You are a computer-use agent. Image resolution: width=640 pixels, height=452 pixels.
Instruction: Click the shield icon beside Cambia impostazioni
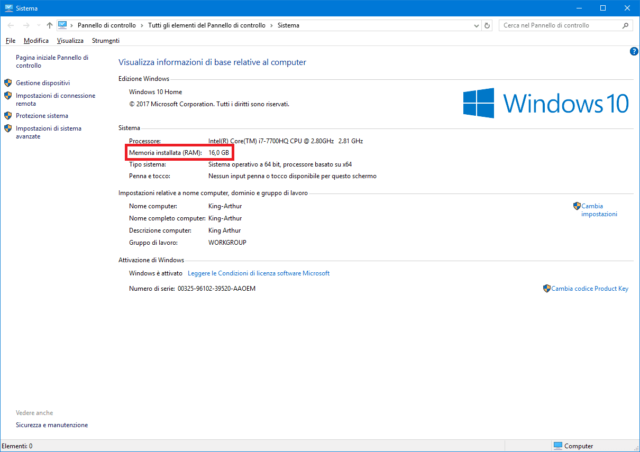(577, 206)
